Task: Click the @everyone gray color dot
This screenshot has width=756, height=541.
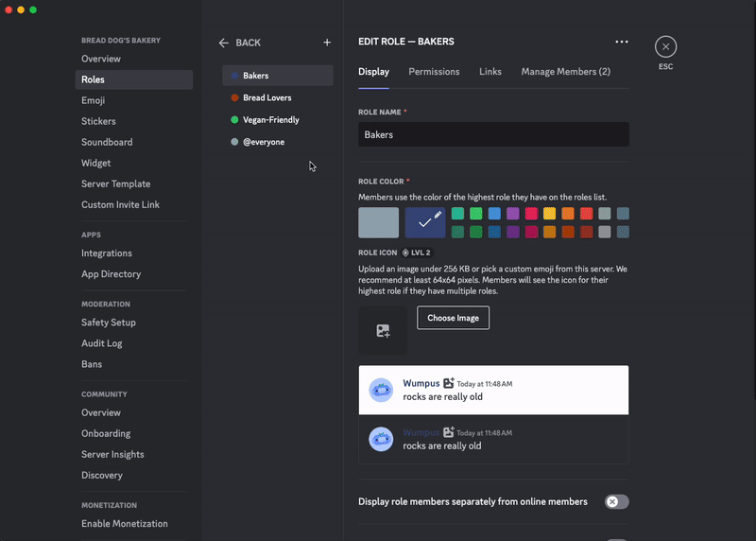Action: point(234,142)
